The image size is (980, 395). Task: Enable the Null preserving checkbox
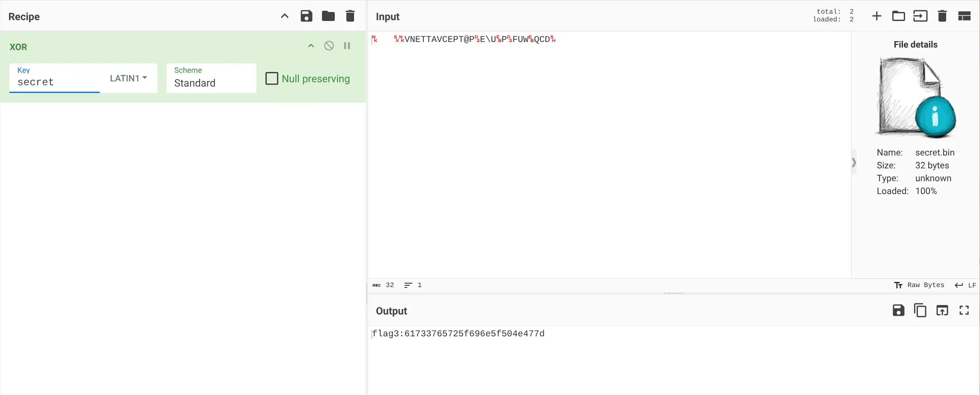tap(272, 78)
